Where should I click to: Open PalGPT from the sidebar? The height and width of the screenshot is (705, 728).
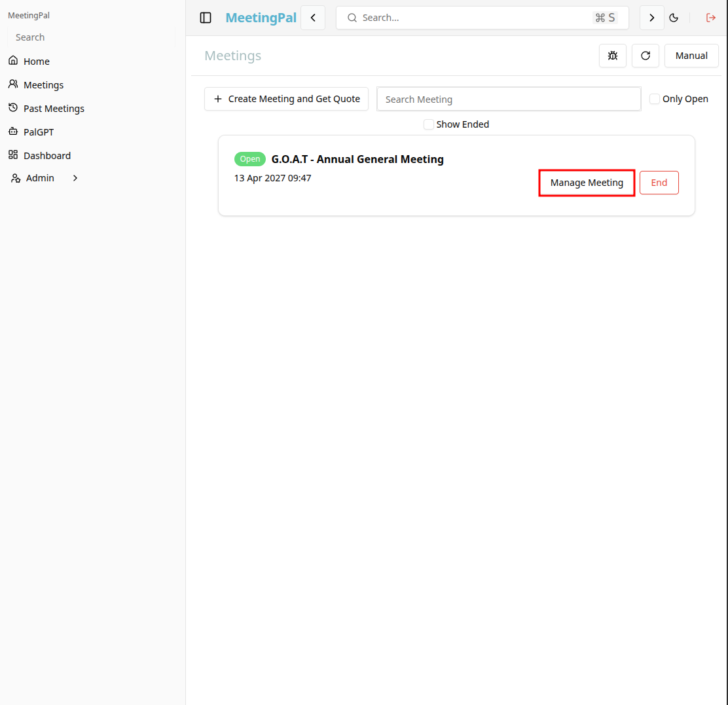[39, 132]
